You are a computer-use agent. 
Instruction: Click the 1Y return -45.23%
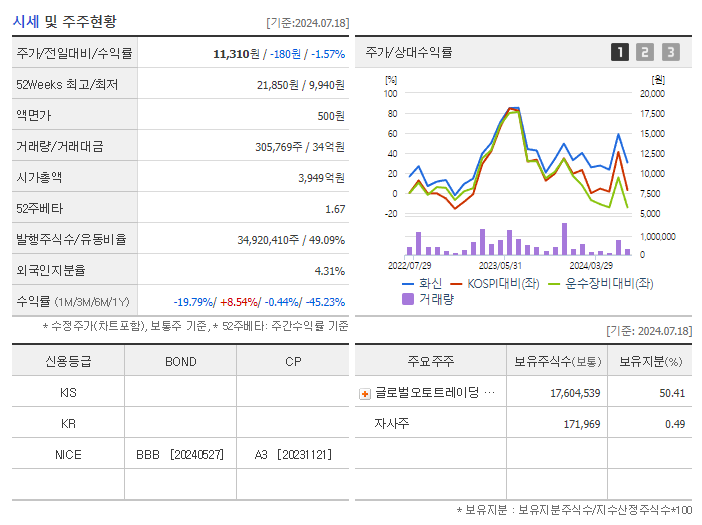(x=325, y=302)
